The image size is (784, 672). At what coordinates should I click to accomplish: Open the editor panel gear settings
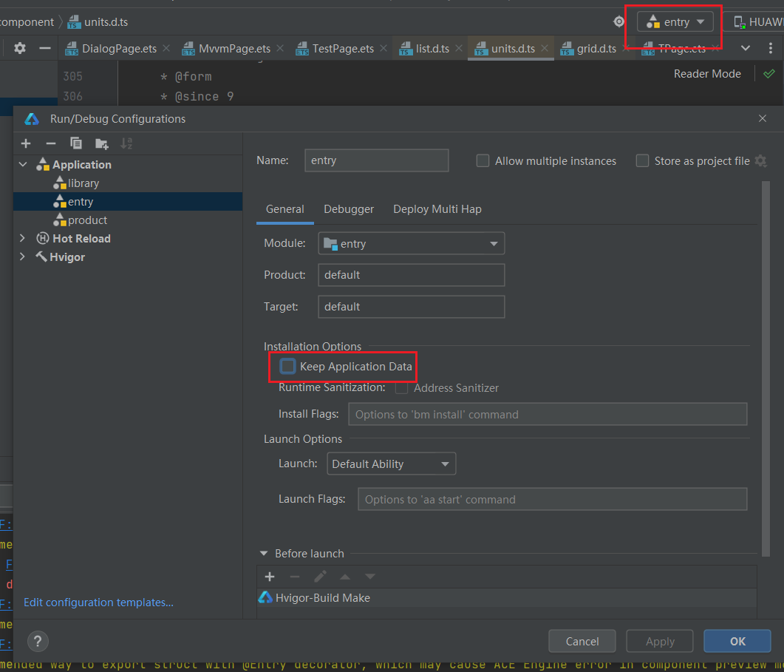tap(20, 48)
